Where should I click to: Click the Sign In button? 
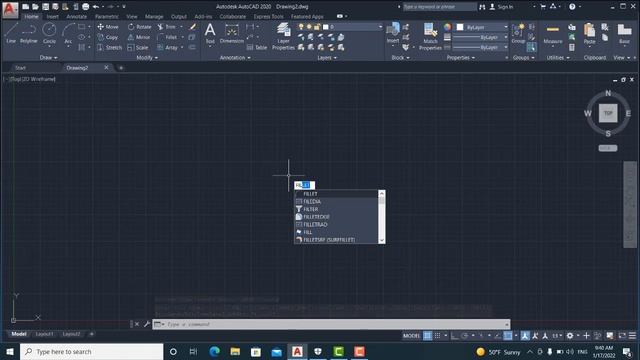tap(501, 7)
